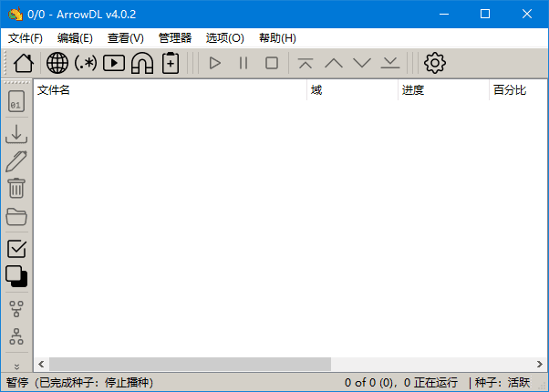This screenshot has width=549, height=392.
Task: Open settings with the gear icon
Action: point(435,63)
